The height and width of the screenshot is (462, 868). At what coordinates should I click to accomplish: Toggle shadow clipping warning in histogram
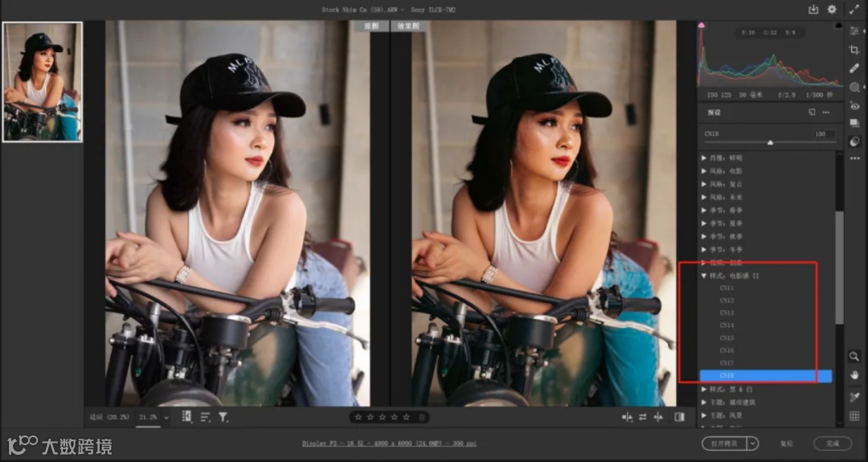pyautogui.click(x=702, y=26)
